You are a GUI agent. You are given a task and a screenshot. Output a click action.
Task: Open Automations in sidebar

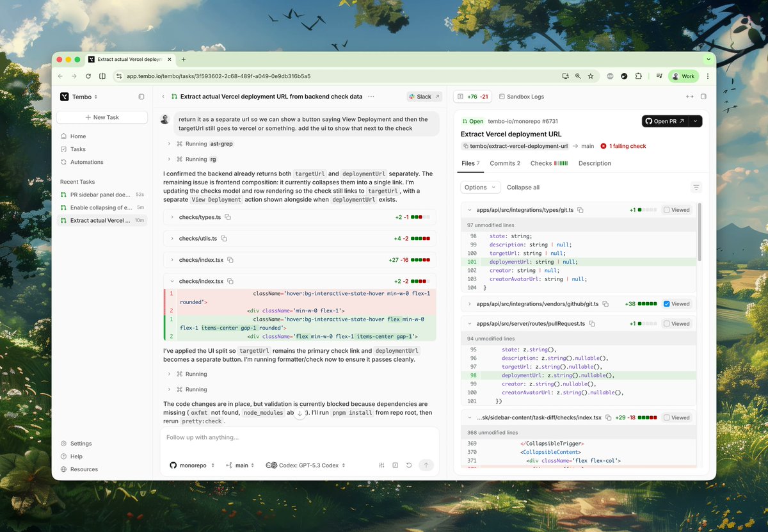86,162
